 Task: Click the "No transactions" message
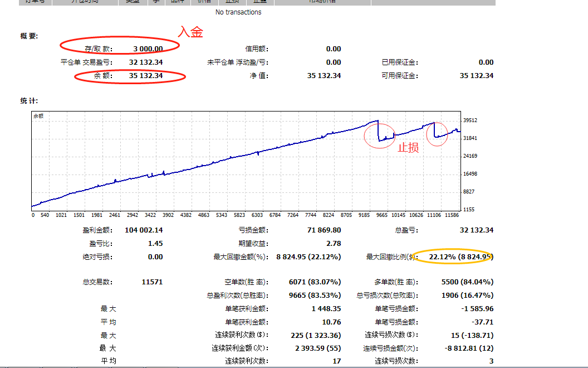click(x=238, y=12)
